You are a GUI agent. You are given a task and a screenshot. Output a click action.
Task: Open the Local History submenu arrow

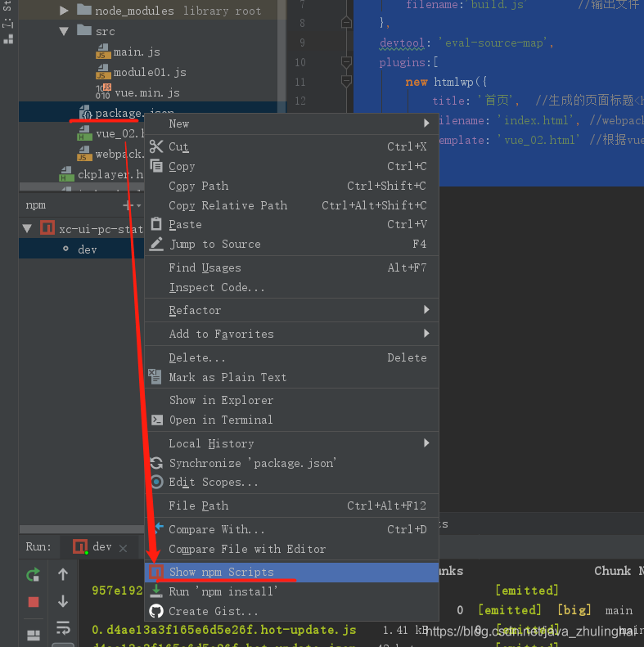point(426,443)
